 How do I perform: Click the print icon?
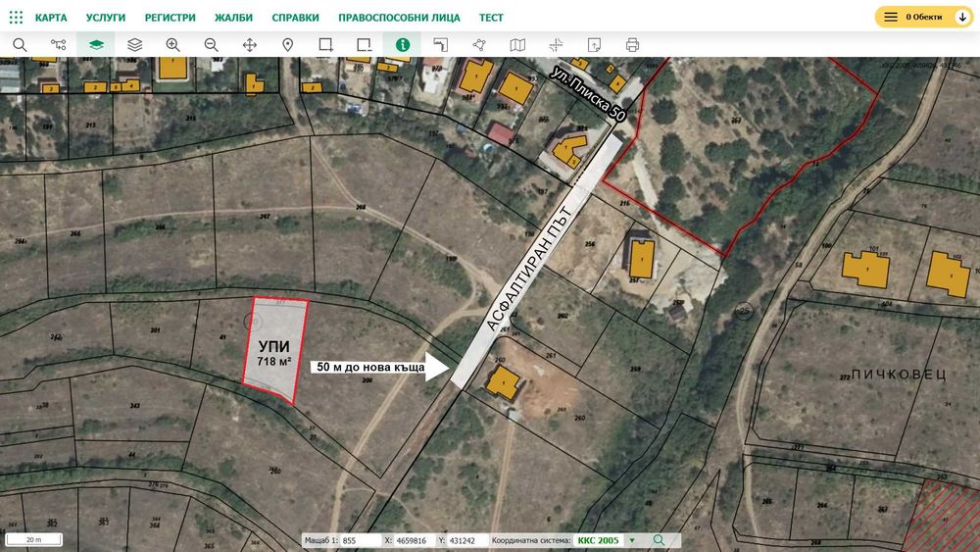(632, 45)
